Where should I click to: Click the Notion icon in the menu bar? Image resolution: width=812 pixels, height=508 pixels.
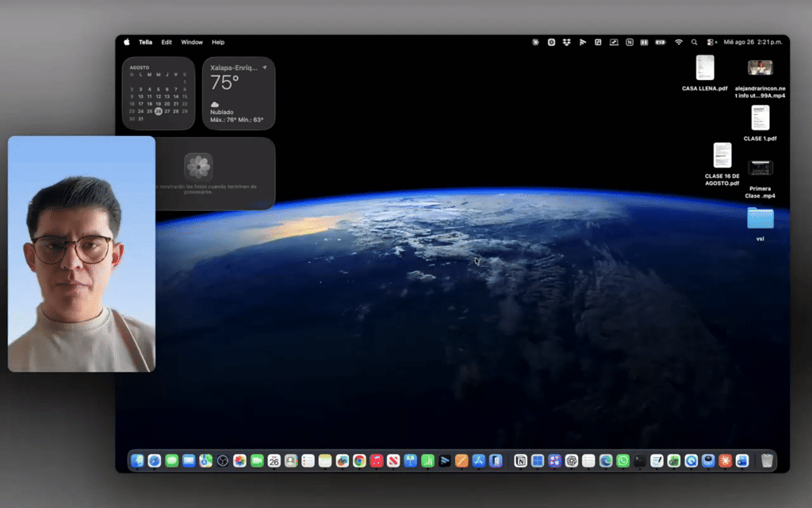[x=629, y=43]
